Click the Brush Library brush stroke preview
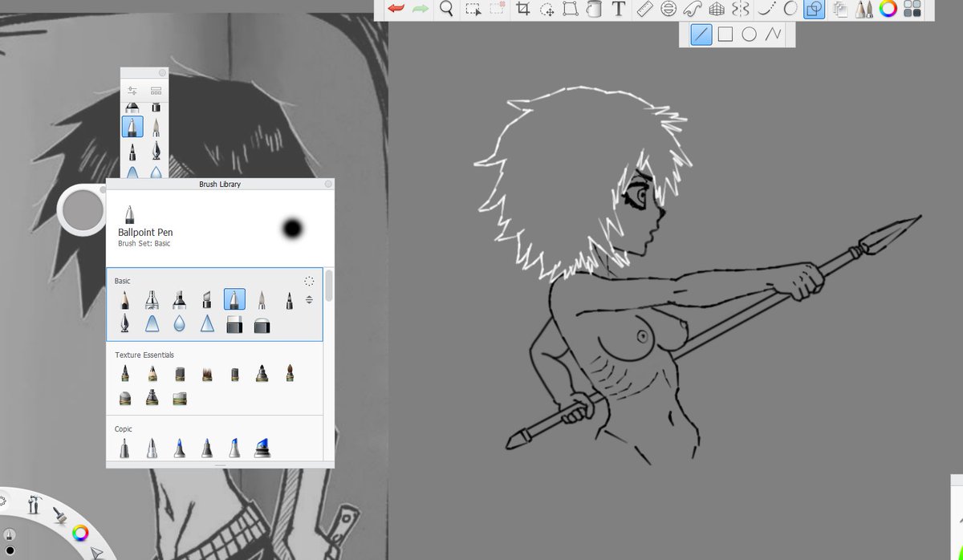Screen dimensions: 963x560 coord(293,229)
